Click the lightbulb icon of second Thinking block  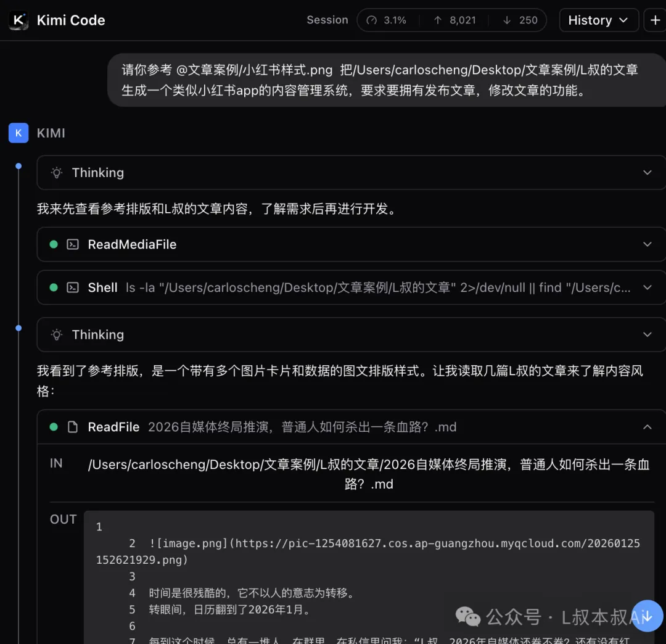coord(57,335)
